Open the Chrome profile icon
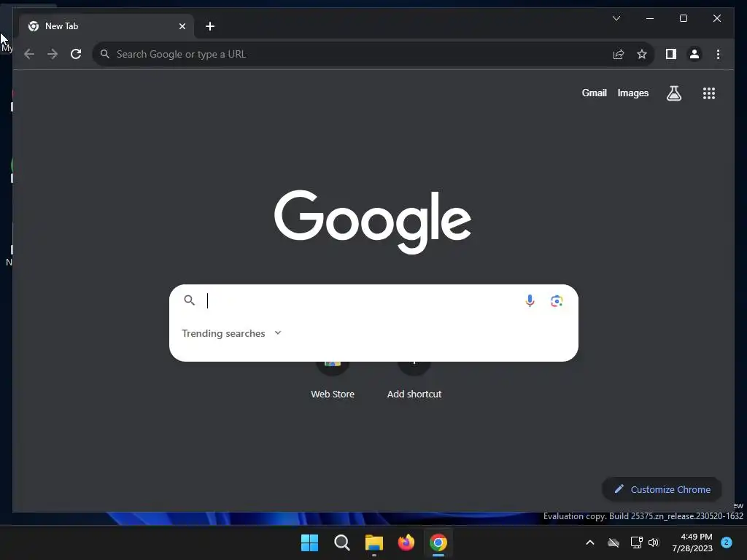Image resolution: width=747 pixels, height=560 pixels. 694,54
